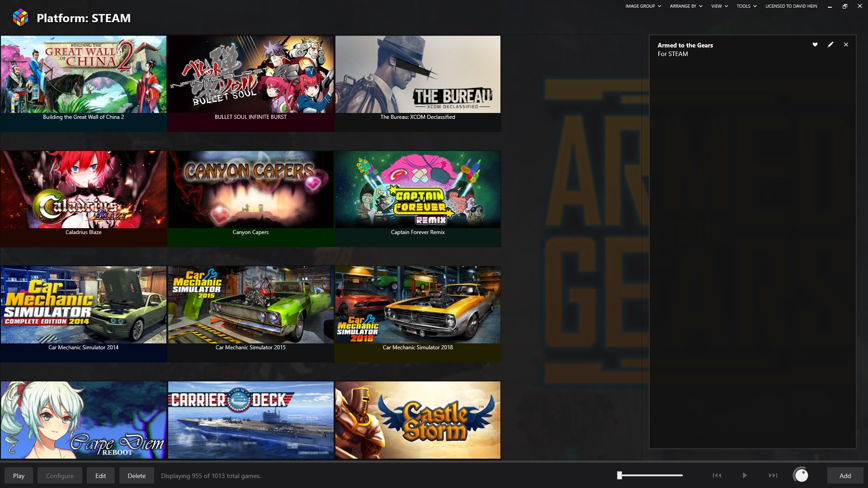Select the Canyon Capers game thumbnail

click(x=251, y=190)
